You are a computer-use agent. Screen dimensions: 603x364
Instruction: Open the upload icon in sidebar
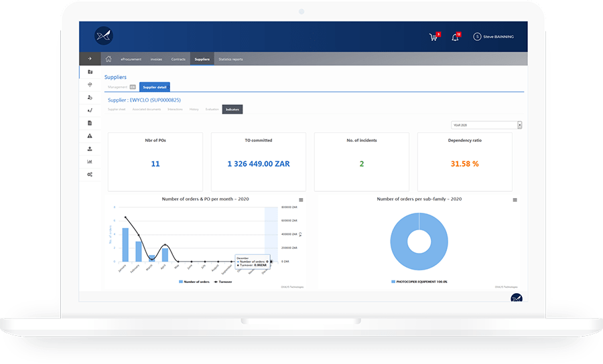point(90,149)
